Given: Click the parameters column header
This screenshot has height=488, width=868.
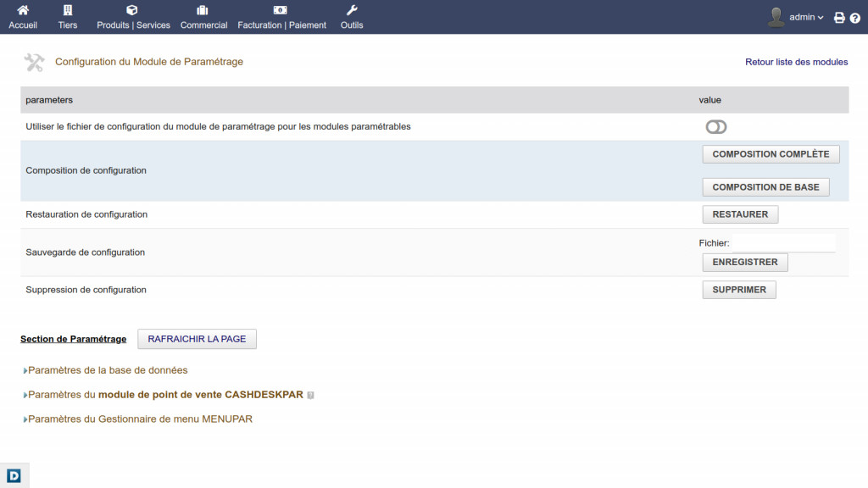Looking at the screenshot, I should point(48,100).
